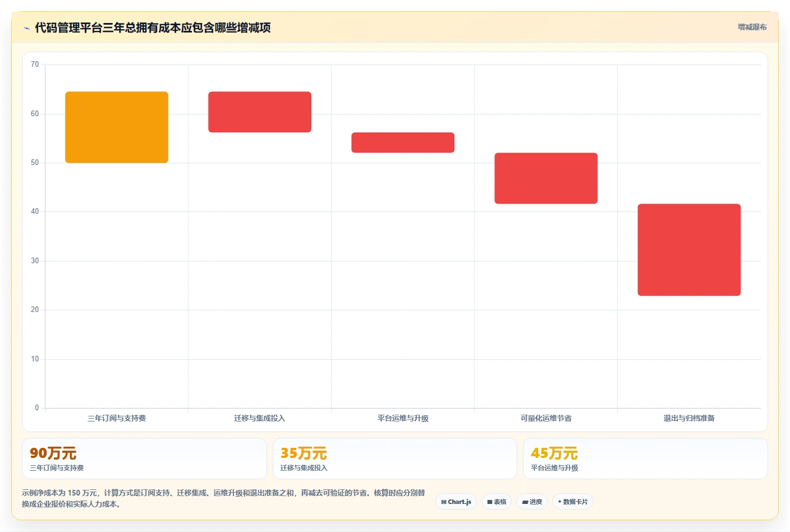This screenshot has width=790, height=532.
Task: Click the 数据卡片 tag chip
Action: 573,502
